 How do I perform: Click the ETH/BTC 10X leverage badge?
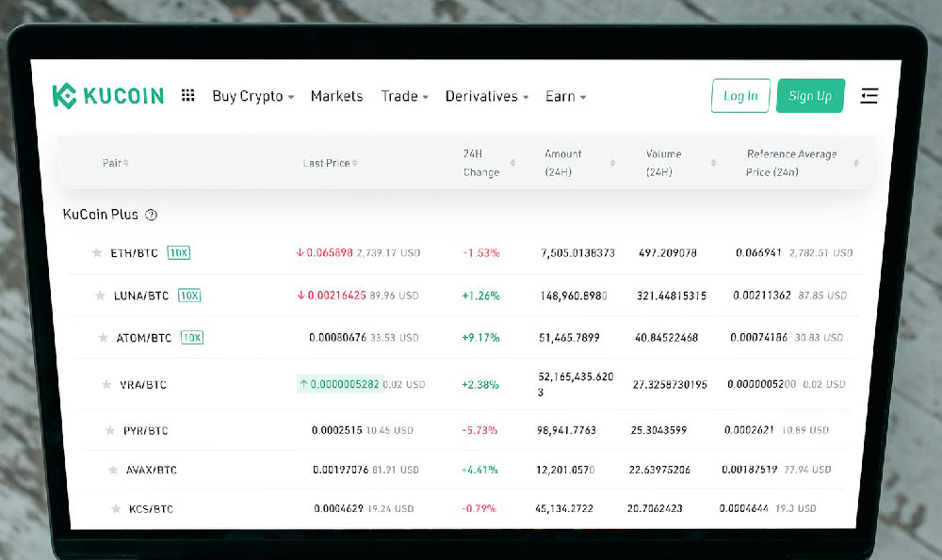[x=178, y=252]
